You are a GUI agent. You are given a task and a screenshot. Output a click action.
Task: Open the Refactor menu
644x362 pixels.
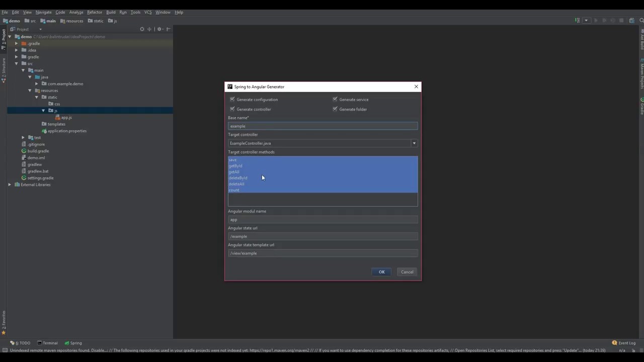(95, 12)
